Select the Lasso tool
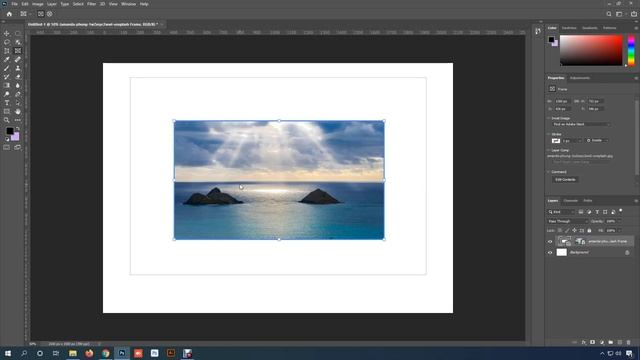640x360 pixels. pos(7,42)
